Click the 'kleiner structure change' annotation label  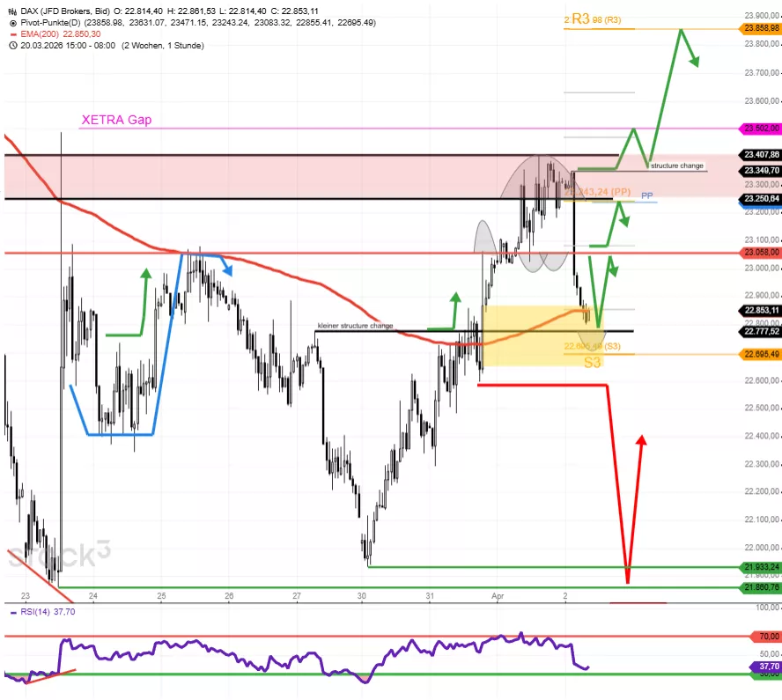(355, 326)
